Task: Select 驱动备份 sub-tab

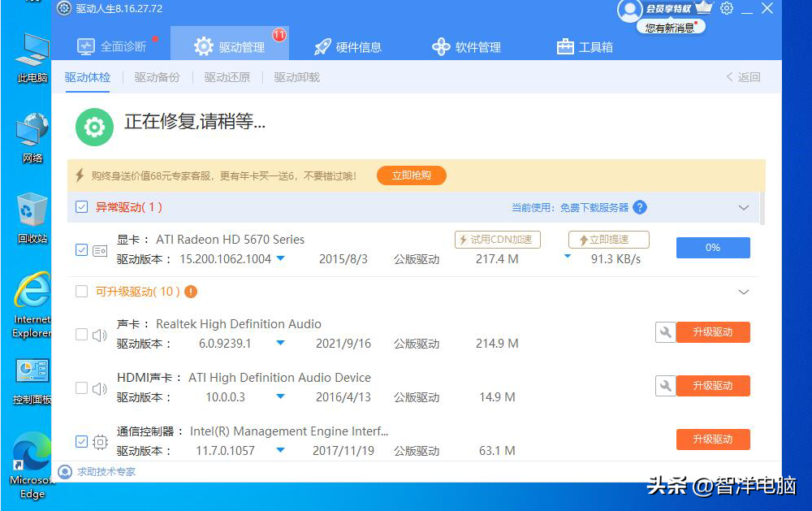Action: 157,77
